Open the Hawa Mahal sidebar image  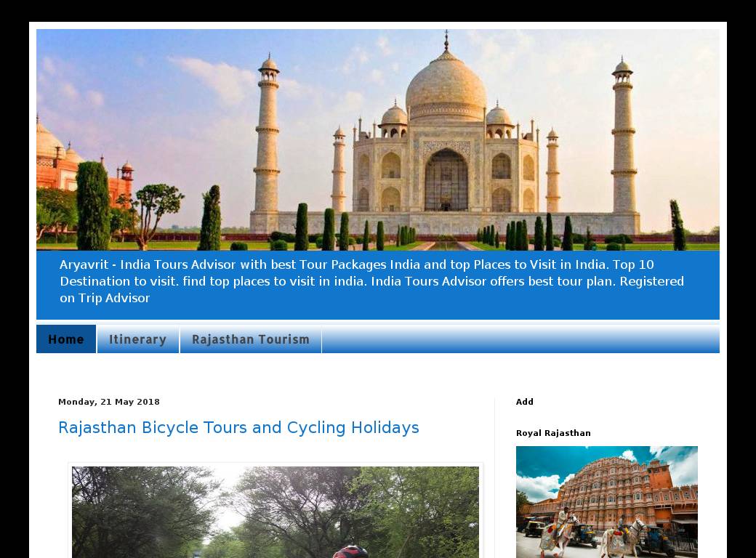[606, 501]
